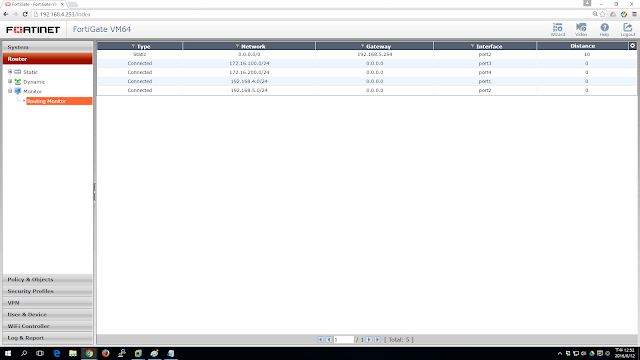Click the Type column filter icon
The width and height of the screenshot is (640, 360).
tap(133, 46)
